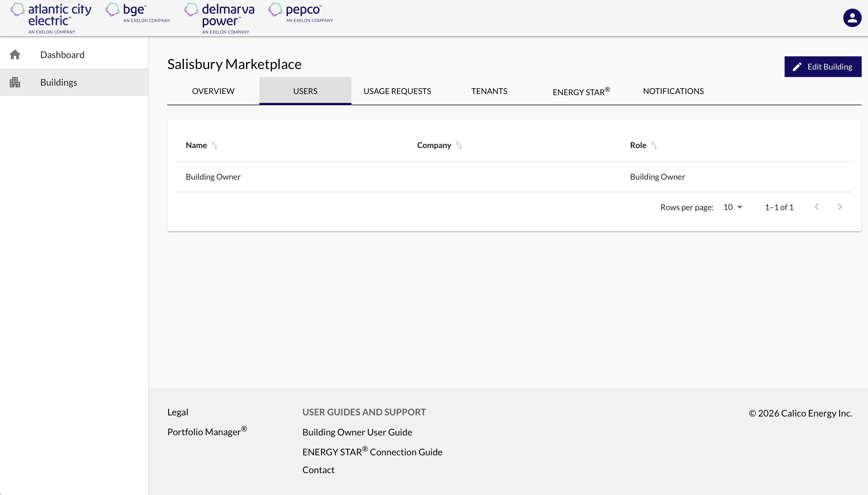Image resolution: width=868 pixels, height=495 pixels.
Task: Open the Building Owner User Guide
Action: click(x=357, y=432)
